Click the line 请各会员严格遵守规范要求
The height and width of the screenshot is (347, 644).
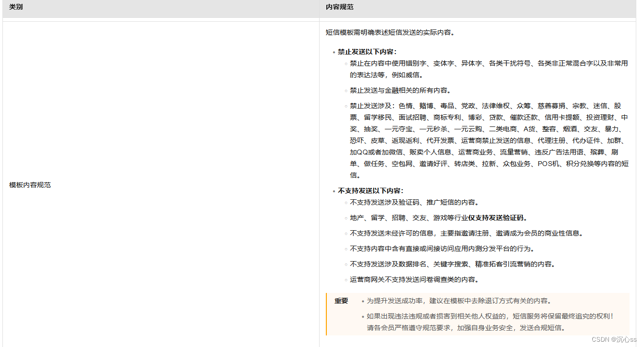[466, 328]
